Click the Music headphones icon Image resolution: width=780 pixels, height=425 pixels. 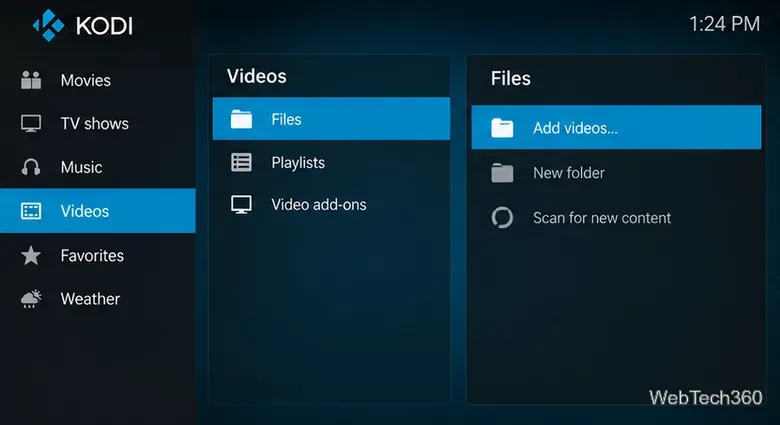click(x=31, y=167)
